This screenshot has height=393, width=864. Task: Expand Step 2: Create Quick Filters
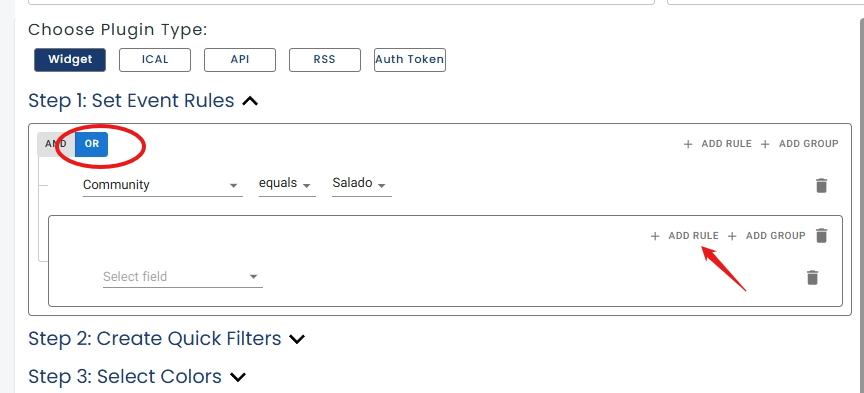click(x=297, y=339)
